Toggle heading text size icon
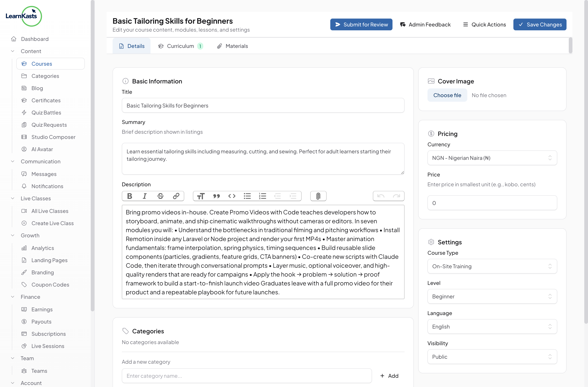 201,196
